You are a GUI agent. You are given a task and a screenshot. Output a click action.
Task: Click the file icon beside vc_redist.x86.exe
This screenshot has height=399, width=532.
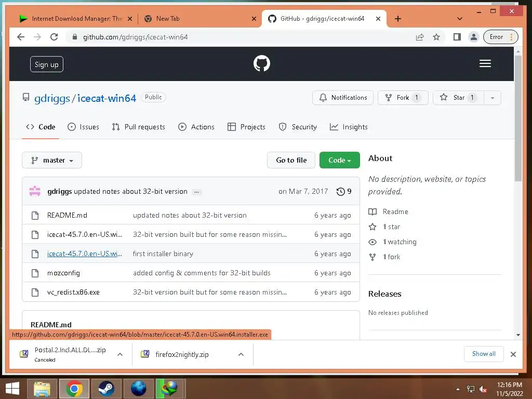click(35, 292)
